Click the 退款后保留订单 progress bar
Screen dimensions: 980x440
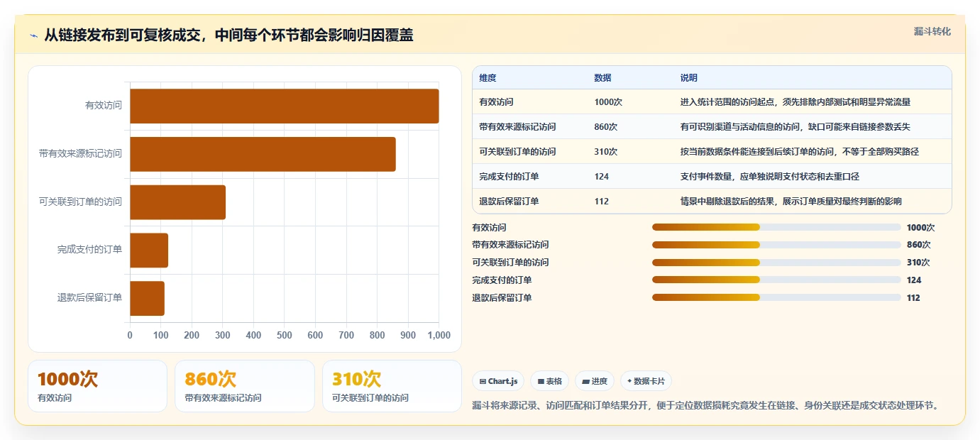point(776,297)
